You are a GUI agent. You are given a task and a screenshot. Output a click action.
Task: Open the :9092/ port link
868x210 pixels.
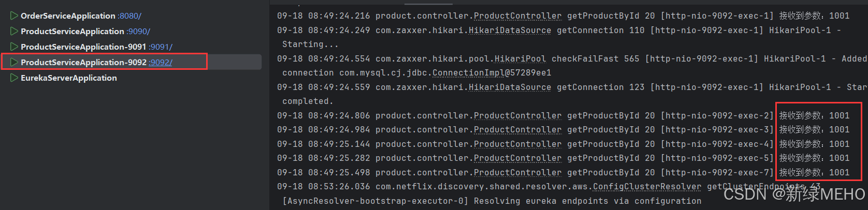(x=161, y=63)
